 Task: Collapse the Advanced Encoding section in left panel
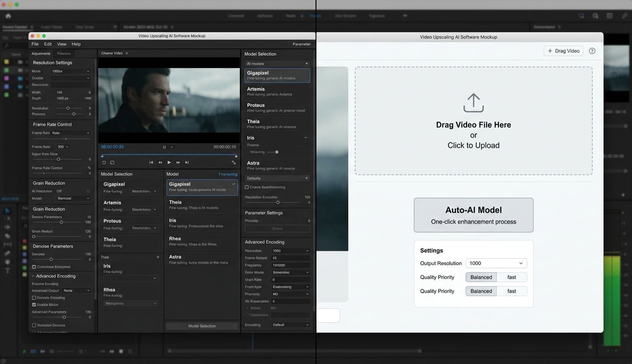tap(33, 276)
